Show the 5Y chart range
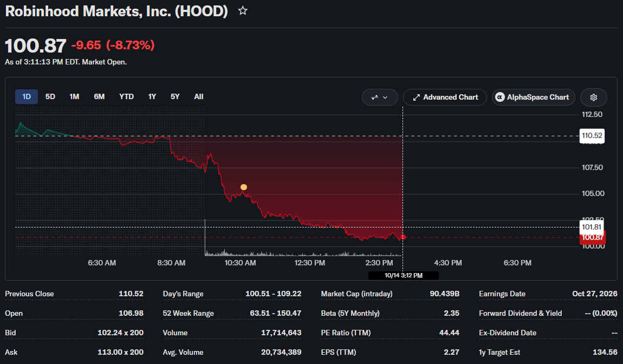 [175, 96]
